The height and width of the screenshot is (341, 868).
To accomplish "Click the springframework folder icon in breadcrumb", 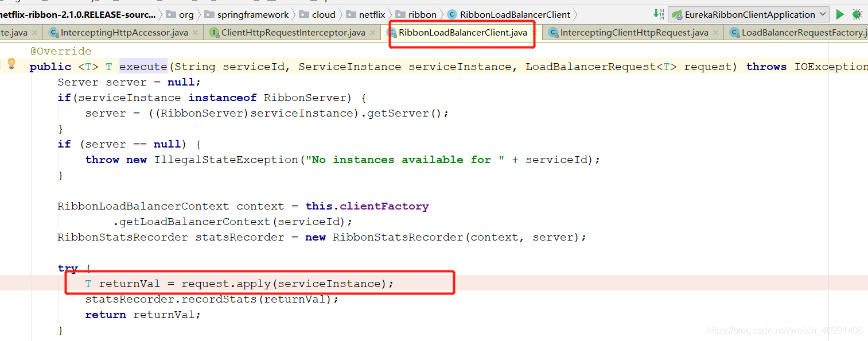I will 209,14.
